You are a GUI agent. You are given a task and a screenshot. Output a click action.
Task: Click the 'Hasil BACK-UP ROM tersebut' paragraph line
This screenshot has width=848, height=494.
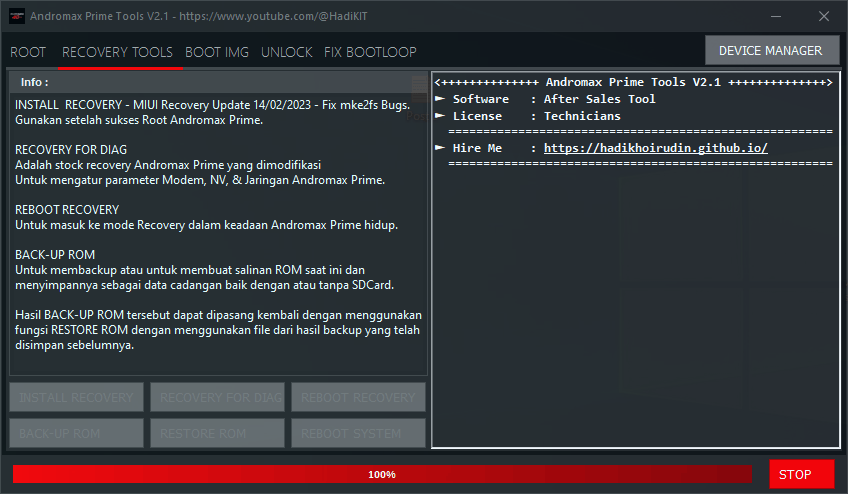[218, 314]
